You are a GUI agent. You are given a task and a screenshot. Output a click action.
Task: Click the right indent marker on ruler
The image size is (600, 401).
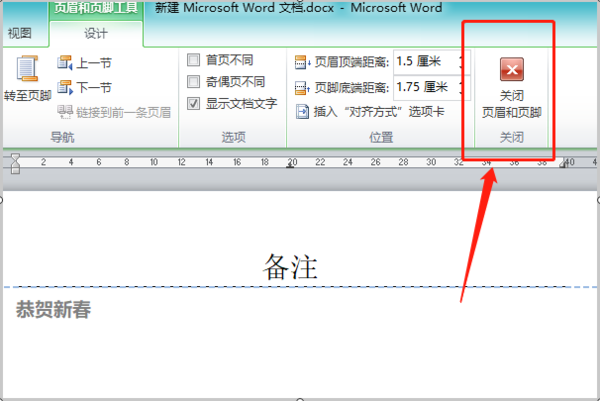(563, 163)
